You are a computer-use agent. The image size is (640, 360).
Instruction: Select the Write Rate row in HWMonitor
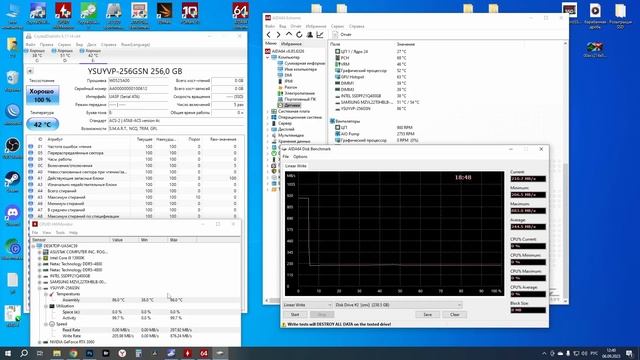point(136,336)
